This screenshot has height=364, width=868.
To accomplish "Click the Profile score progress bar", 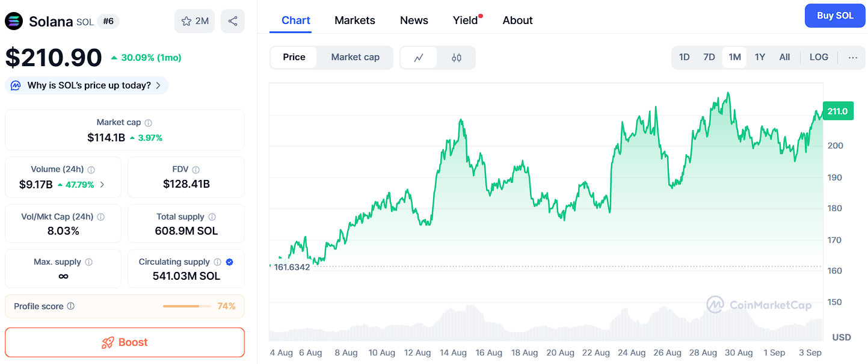I will [187, 306].
